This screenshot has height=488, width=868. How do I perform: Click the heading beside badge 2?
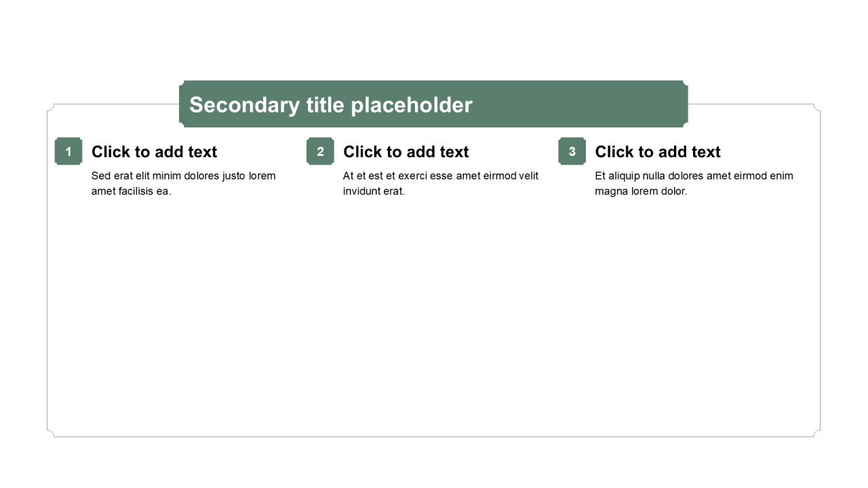(406, 152)
